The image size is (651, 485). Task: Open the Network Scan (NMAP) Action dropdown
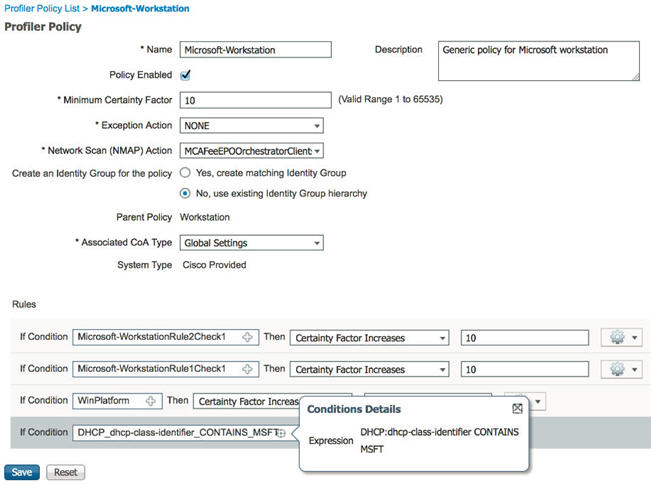(x=252, y=151)
